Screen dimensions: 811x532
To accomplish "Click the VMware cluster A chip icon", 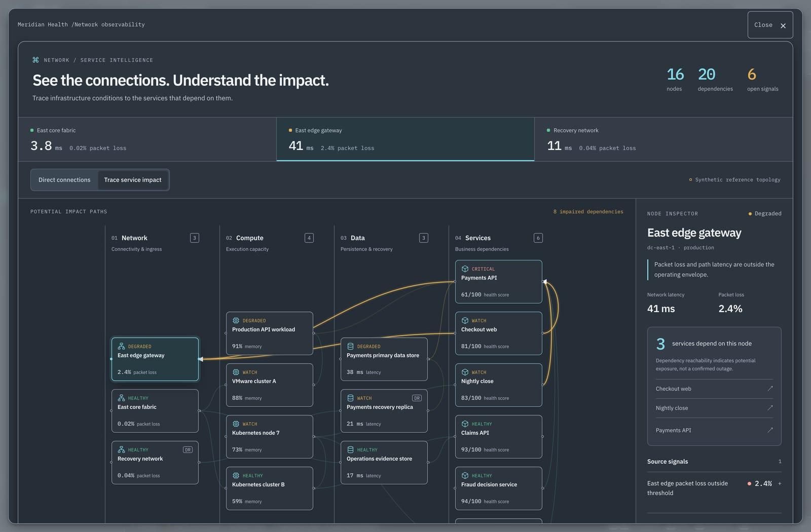I will coord(236,372).
